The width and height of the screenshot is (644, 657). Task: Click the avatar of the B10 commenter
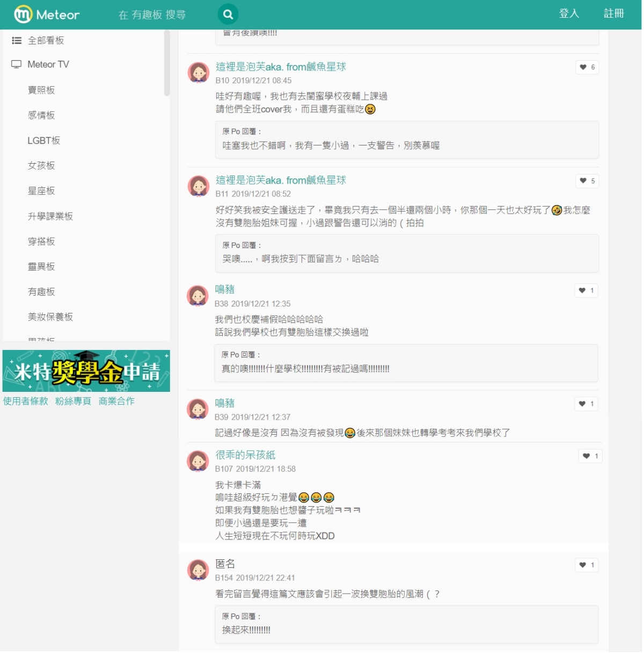click(x=199, y=72)
